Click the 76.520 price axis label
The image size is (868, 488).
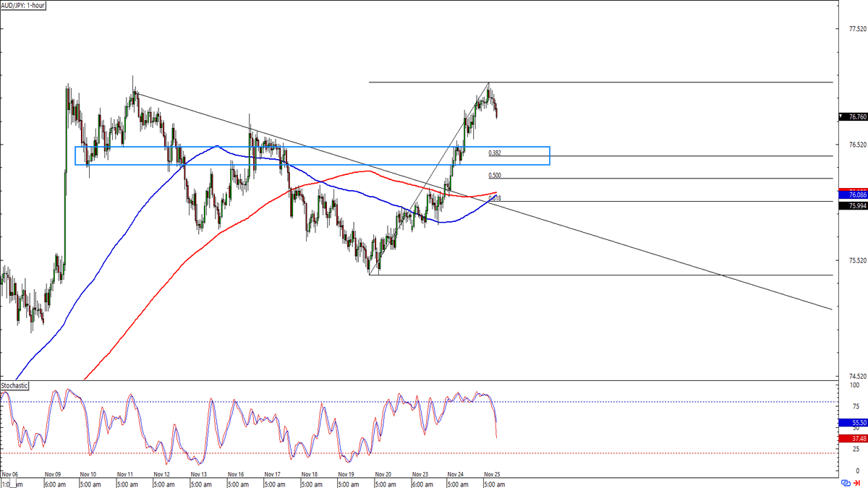[x=858, y=145]
